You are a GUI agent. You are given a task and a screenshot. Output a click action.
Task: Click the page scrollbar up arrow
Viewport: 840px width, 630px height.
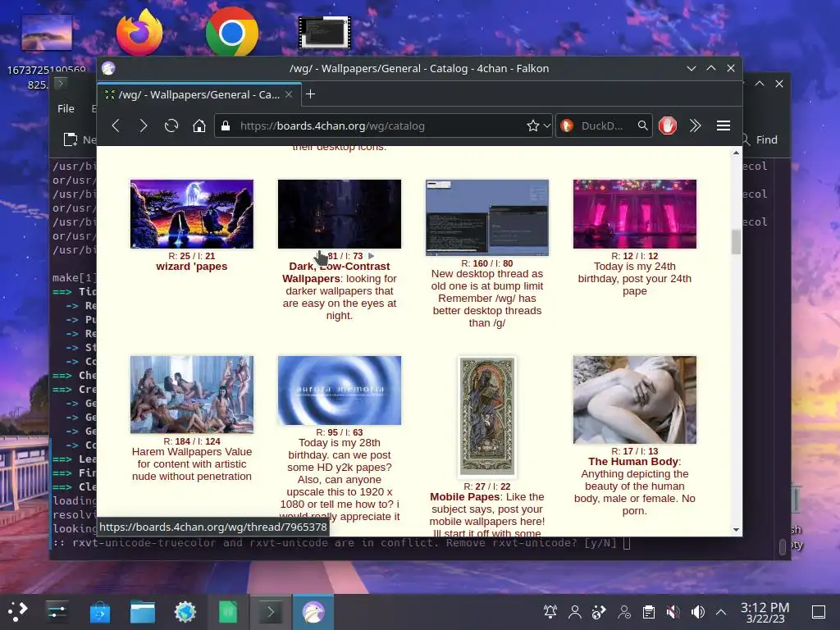736,153
